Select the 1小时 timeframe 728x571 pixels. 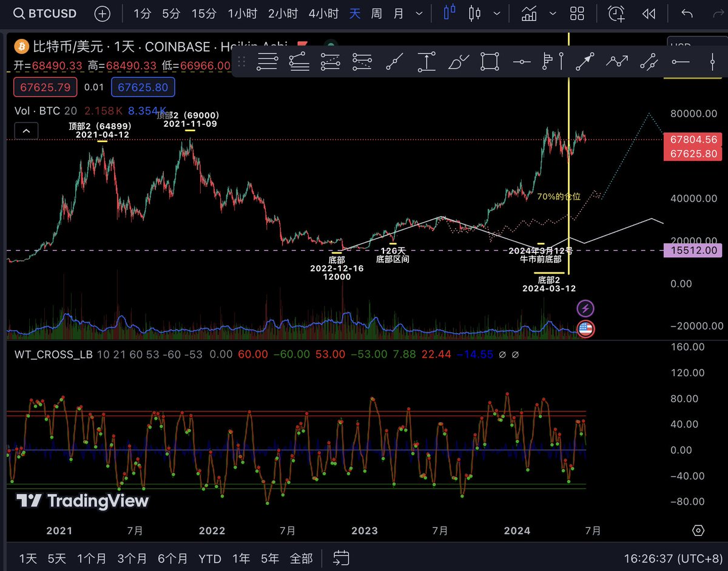[x=241, y=13]
